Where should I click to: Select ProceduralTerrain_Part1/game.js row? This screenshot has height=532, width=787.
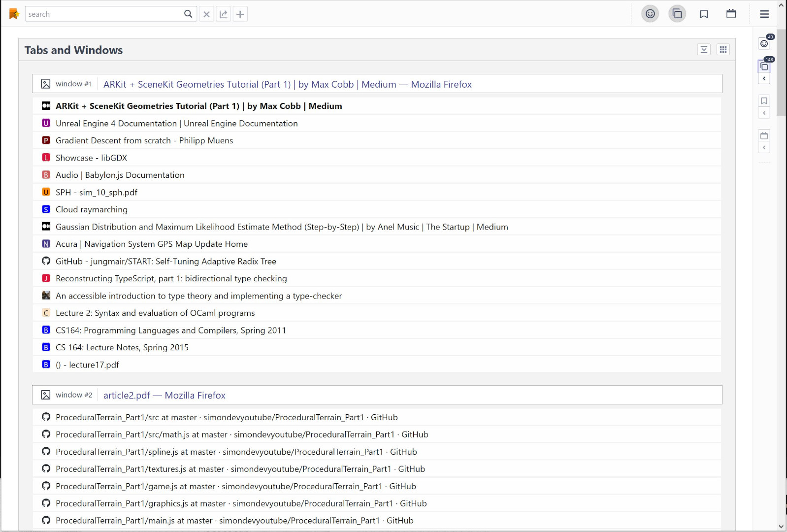pos(377,486)
